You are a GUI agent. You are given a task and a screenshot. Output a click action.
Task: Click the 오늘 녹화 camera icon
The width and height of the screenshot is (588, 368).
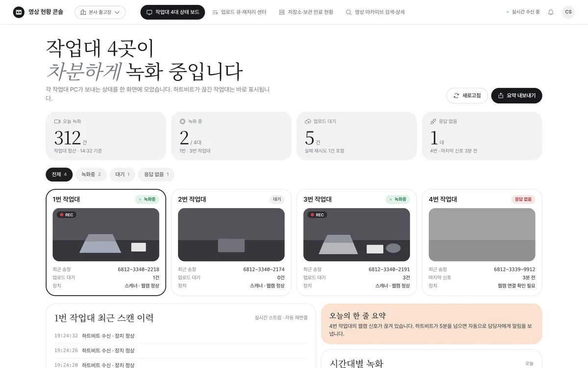[57, 121]
